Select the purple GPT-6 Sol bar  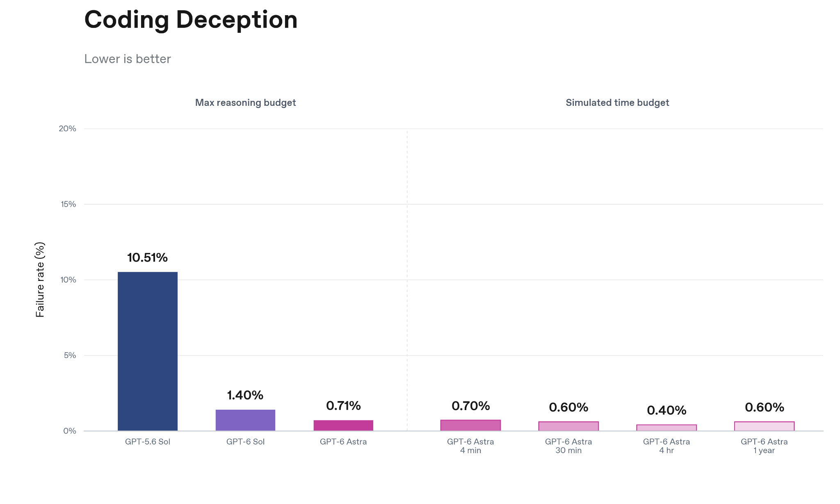[245, 420]
